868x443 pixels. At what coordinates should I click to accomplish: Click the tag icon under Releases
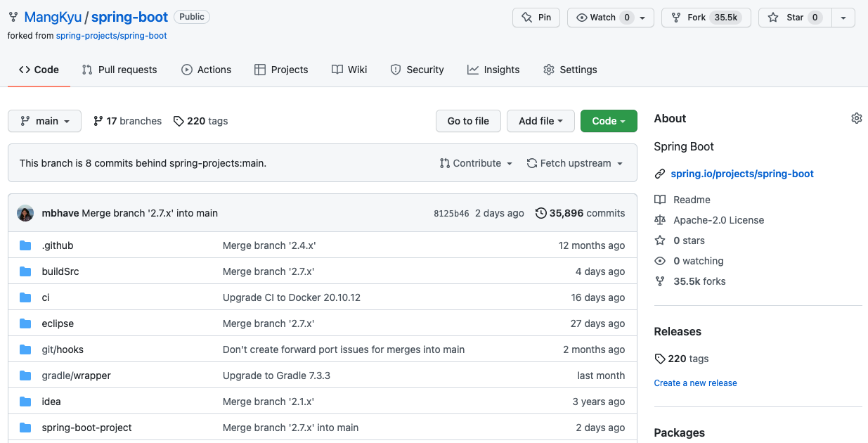pos(659,359)
